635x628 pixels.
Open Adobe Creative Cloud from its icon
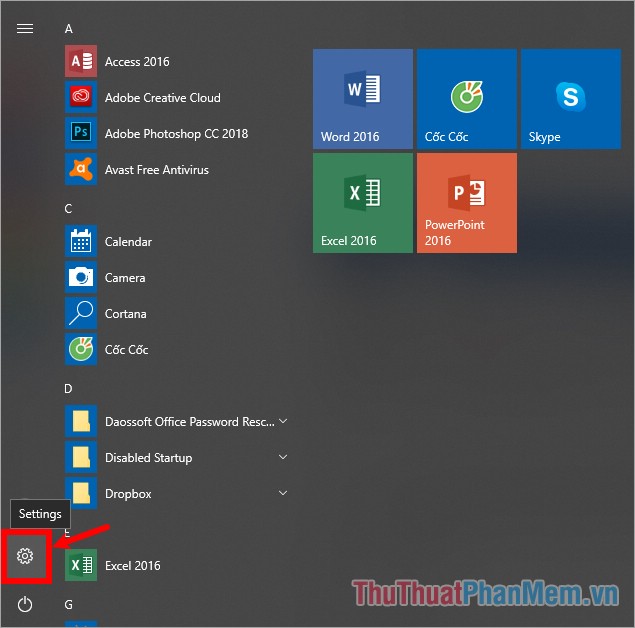[81, 97]
